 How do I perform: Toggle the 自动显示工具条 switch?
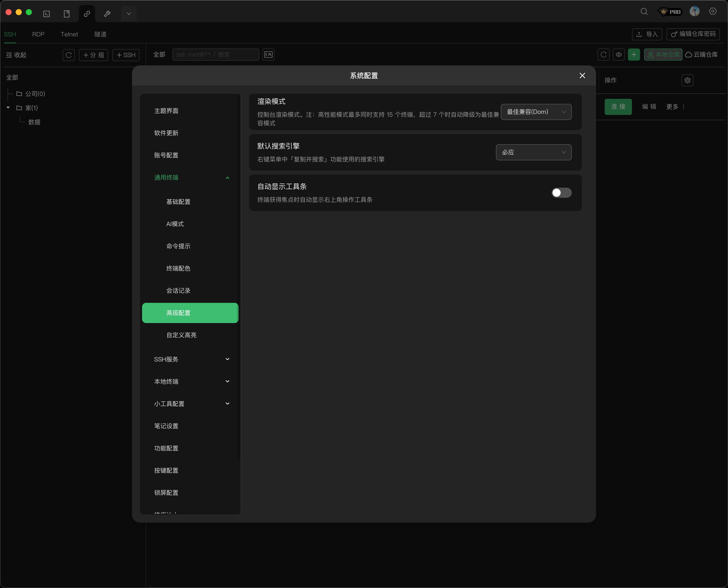[561, 193]
